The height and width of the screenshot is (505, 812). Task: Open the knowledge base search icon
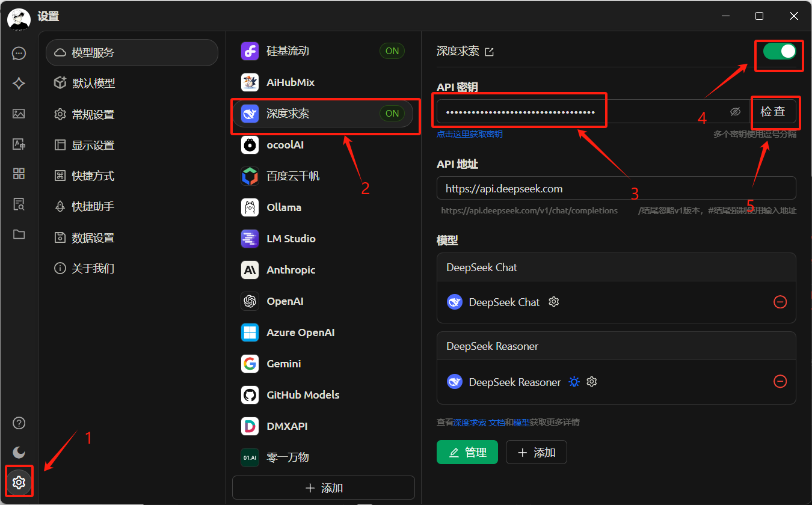click(x=19, y=204)
